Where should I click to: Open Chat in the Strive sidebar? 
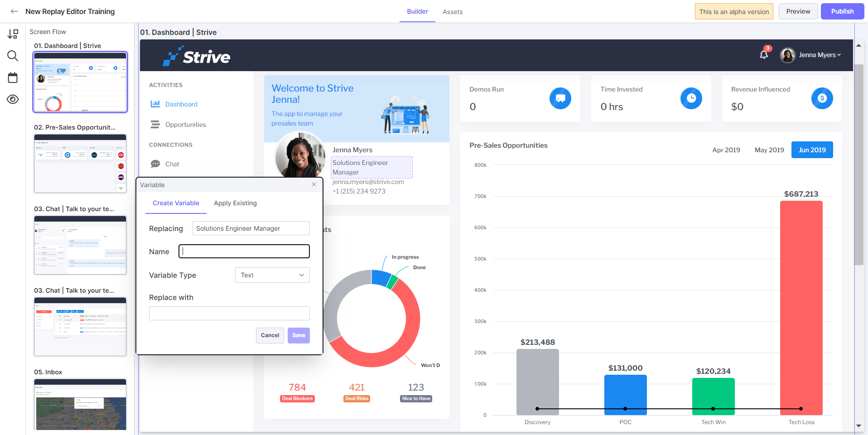(x=172, y=164)
